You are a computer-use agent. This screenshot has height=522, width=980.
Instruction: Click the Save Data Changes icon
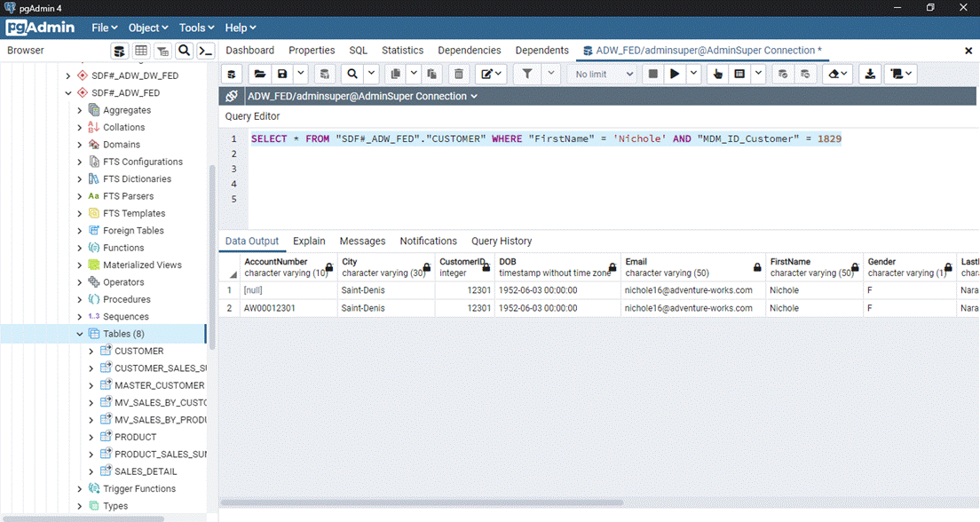pos(324,75)
